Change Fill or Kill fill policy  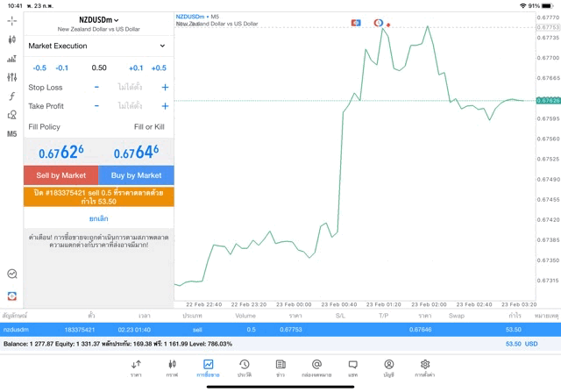[149, 127]
